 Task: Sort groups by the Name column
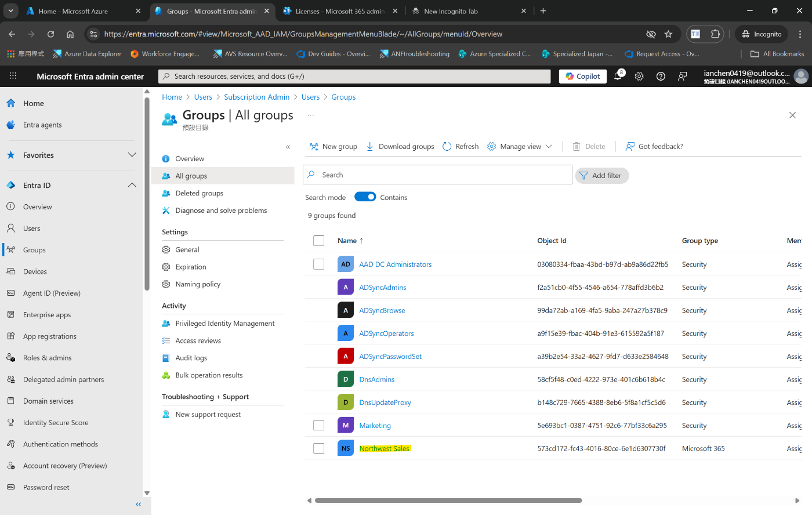point(350,241)
